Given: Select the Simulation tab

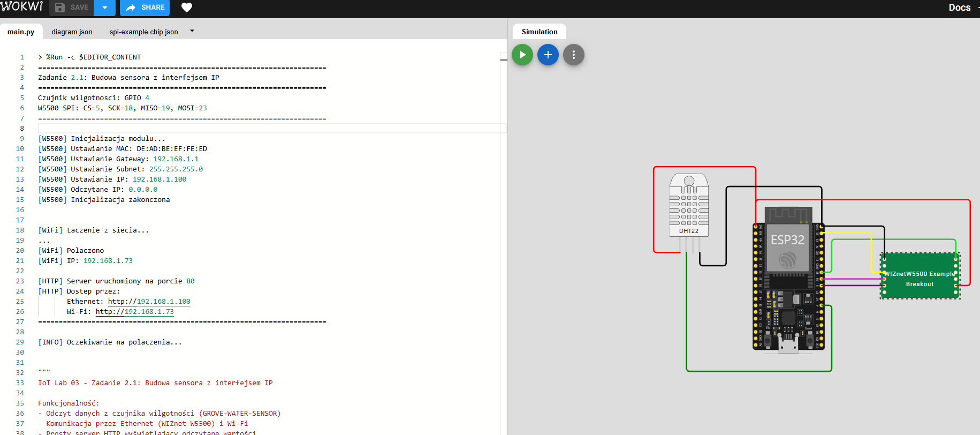Looking at the screenshot, I should click(x=539, y=32).
